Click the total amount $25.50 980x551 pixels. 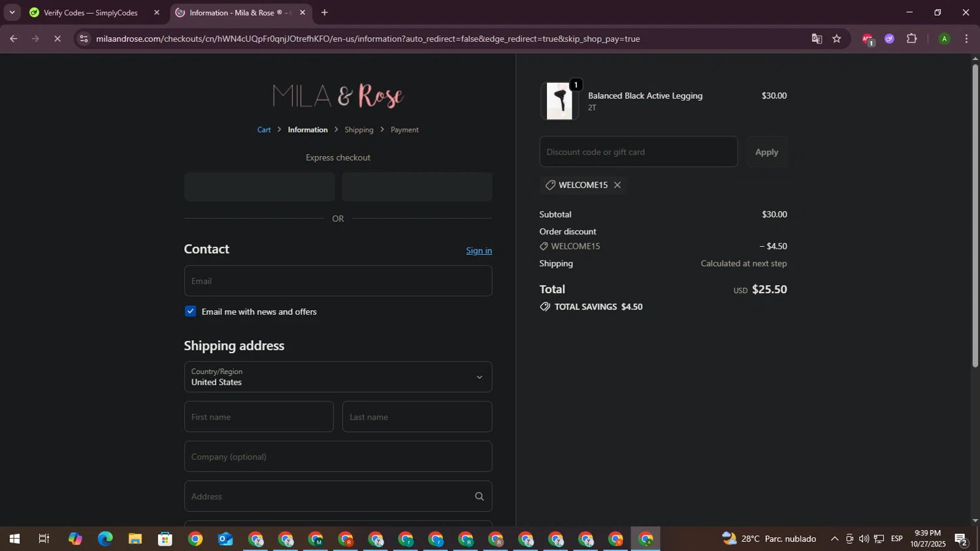click(769, 289)
